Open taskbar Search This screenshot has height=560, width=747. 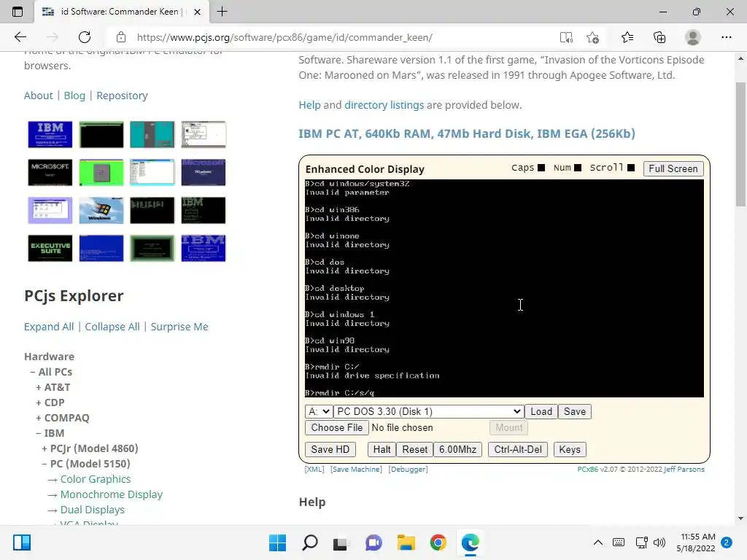[x=309, y=542]
